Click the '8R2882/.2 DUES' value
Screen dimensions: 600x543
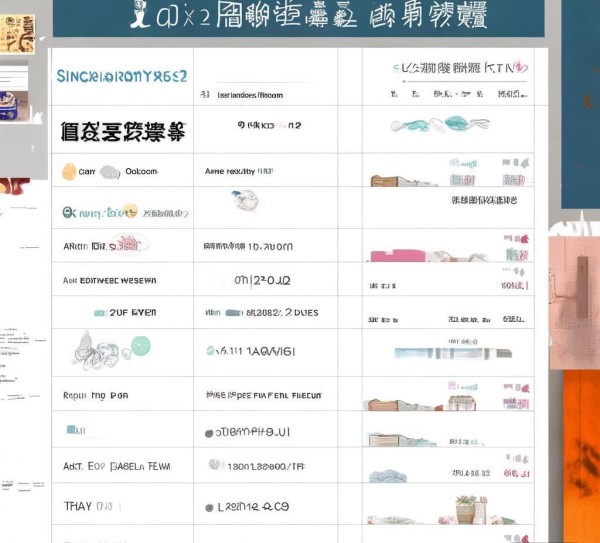pyautogui.click(x=282, y=313)
